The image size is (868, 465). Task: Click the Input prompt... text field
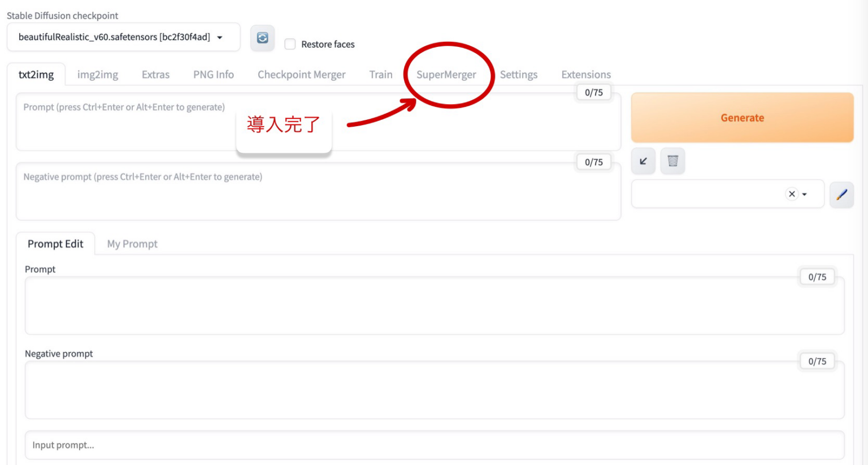coord(434,445)
